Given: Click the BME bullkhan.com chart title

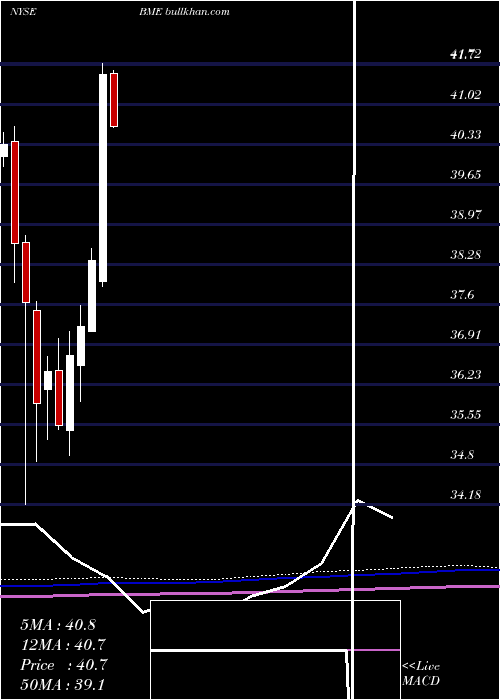Looking at the screenshot, I should (185, 12).
